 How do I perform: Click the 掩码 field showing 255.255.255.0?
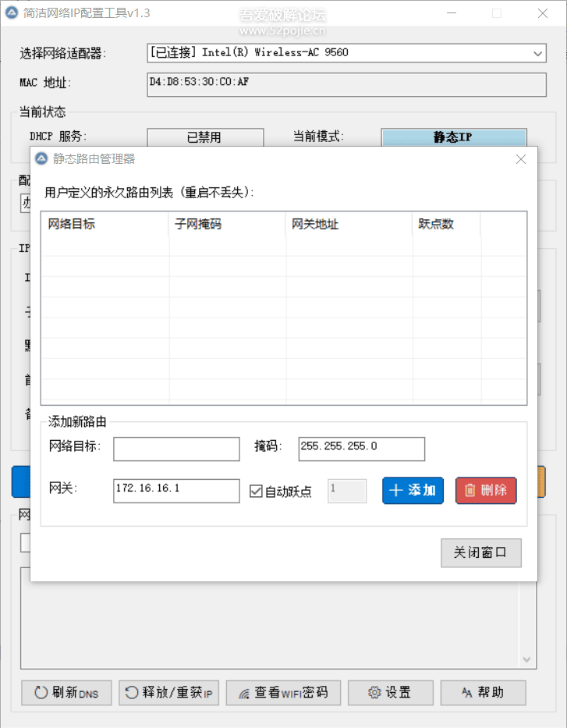tap(361, 449)
